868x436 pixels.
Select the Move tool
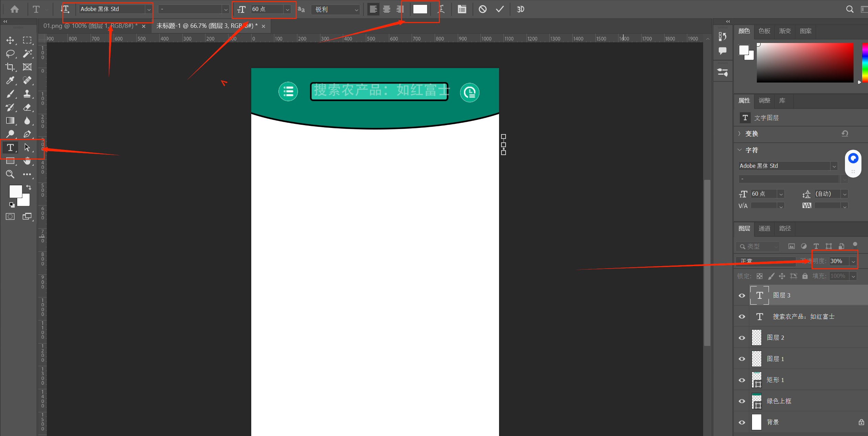pyautogui.click(x=10, y=40)
